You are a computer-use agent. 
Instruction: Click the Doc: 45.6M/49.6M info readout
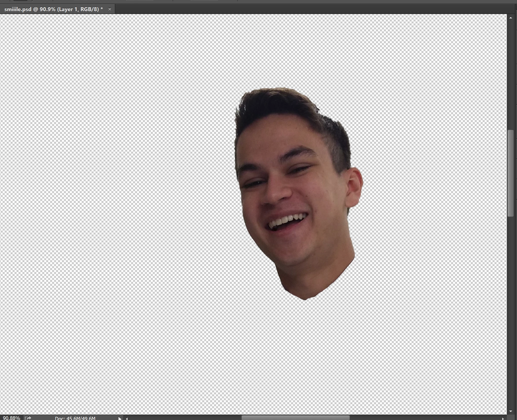tap(75, 418)
